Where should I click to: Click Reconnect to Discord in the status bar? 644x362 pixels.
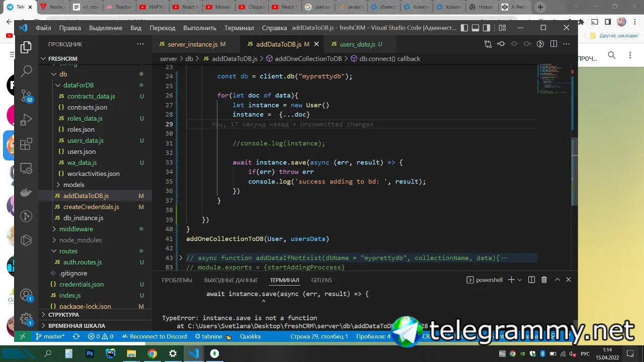coord(154,336)
